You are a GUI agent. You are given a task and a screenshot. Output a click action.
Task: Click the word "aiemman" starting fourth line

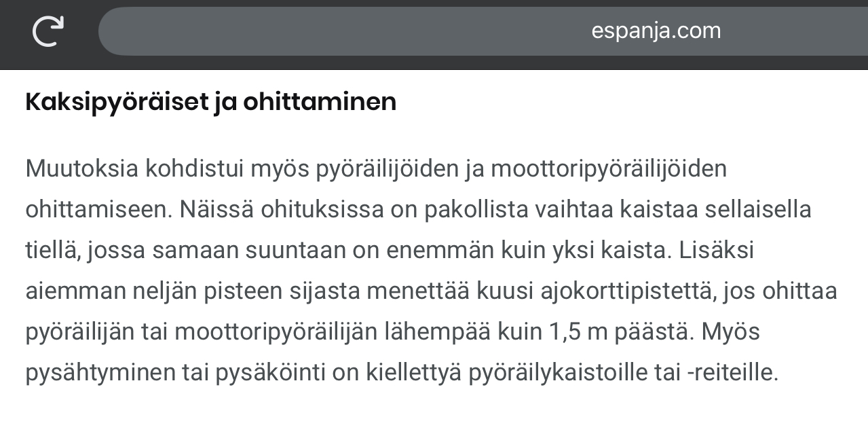pos(76,291)
